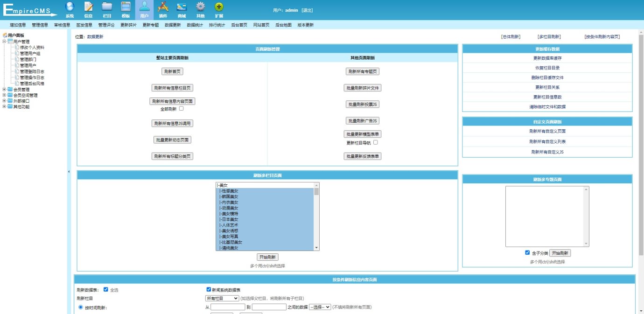The height and width of the screenshot is (314, 644).
Task: Click the 用户管理 folder icon in tree
Action: [10, 42]
